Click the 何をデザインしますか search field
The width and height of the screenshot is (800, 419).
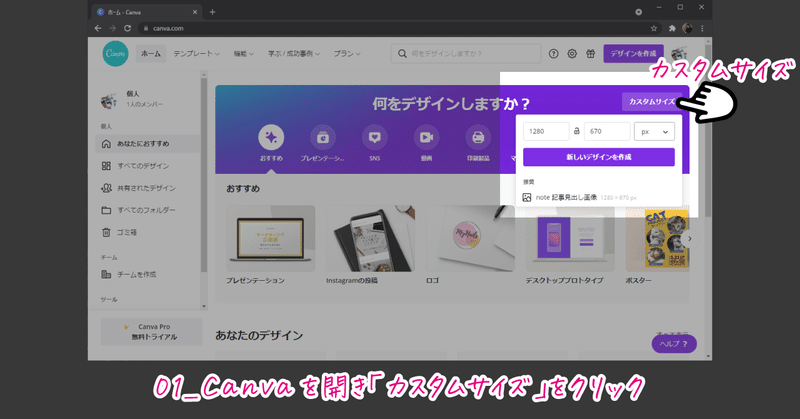[466, 54]
